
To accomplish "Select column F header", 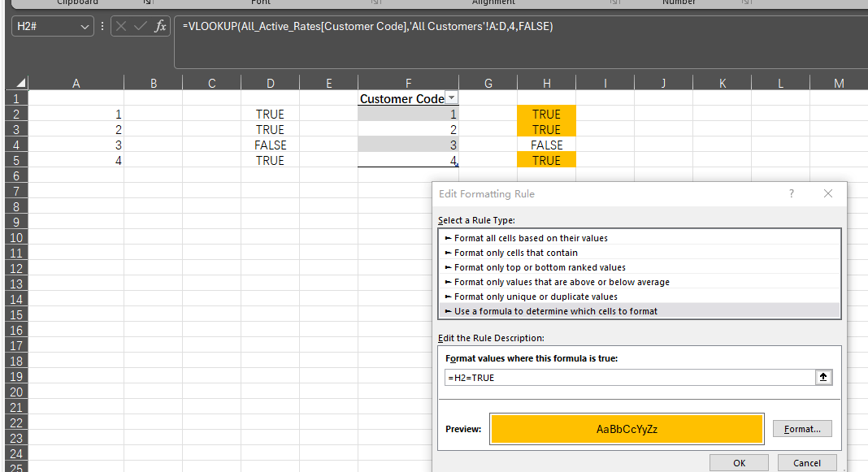I will pyautogui.click(x=408, y=83).
